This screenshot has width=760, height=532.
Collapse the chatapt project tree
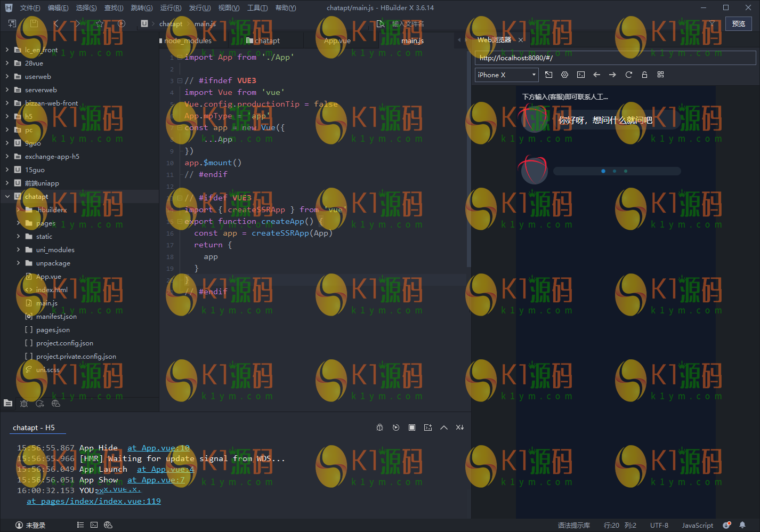7,196
